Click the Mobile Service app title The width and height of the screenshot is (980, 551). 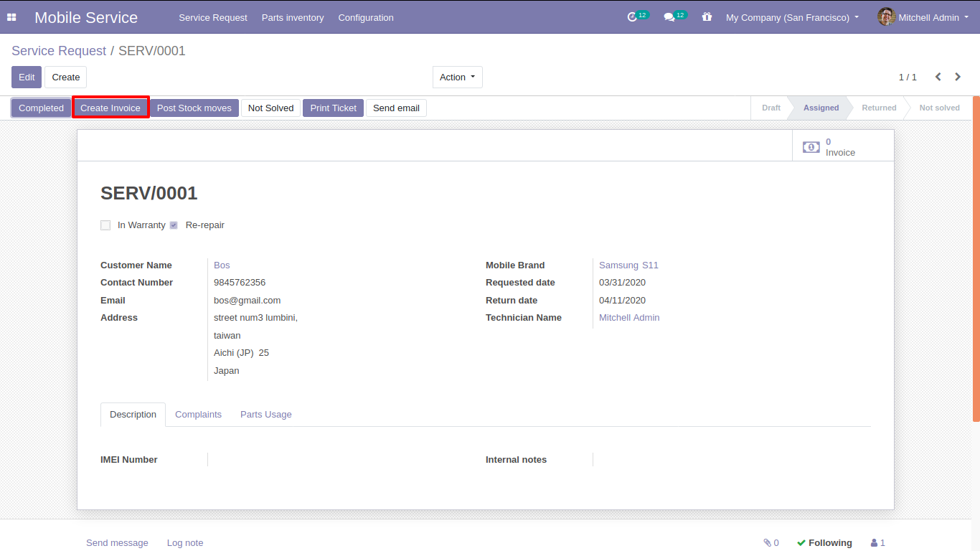coord(86,17)
